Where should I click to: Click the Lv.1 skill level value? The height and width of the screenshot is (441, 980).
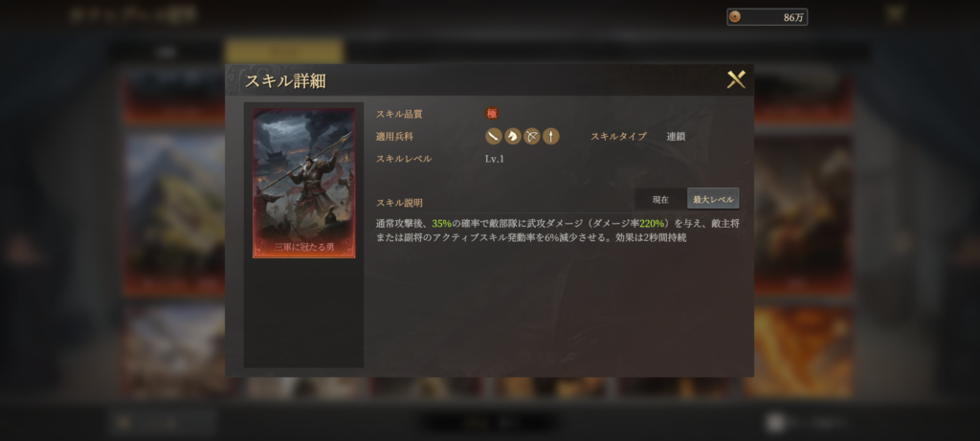coord(495,159)
